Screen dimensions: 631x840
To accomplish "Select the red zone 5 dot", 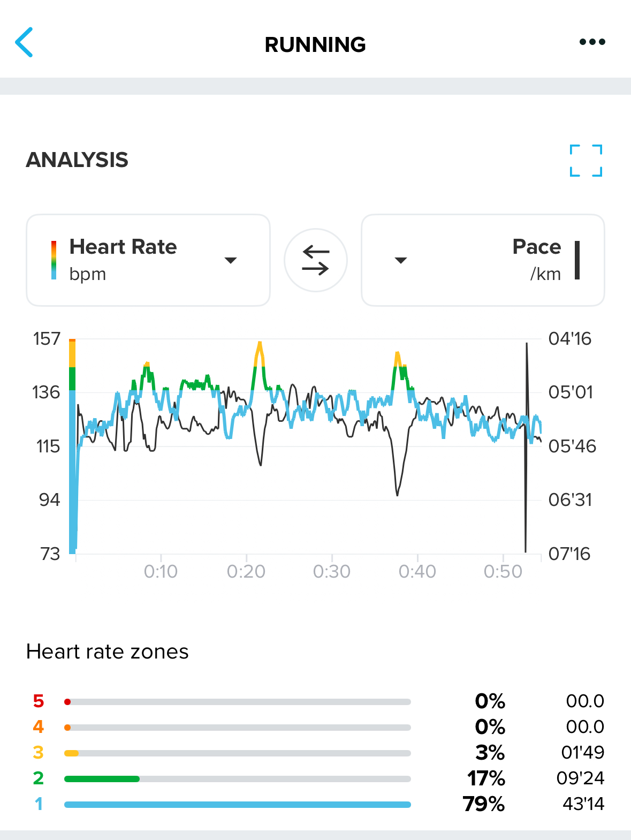I will tap(67, 702).
